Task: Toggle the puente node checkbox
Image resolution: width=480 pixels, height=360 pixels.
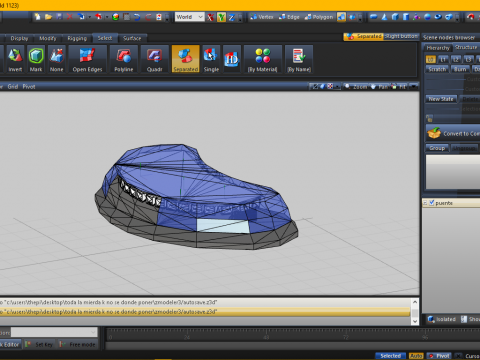Action: [432, 203]
